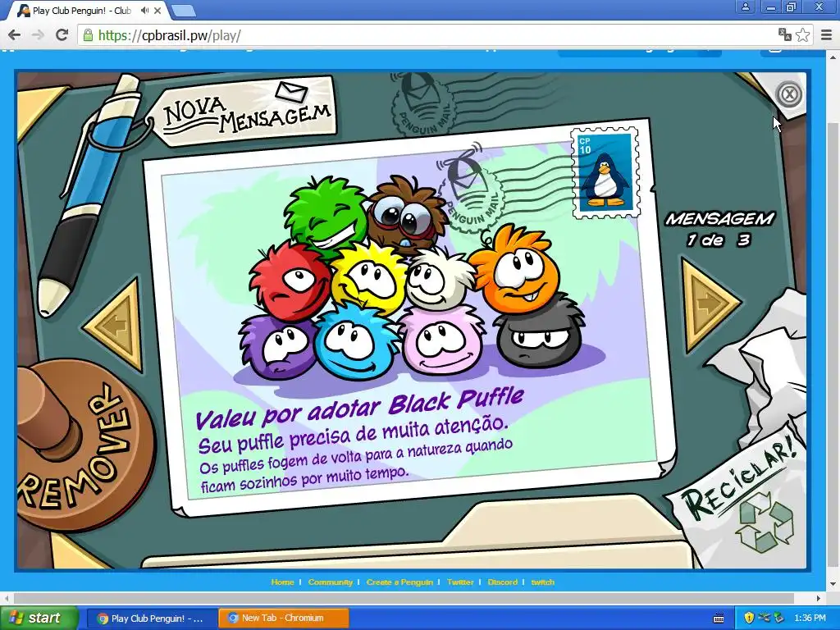Click the on-screen keyboard tray icon
The image size is (840, 630).
click(x=719, y=619)
